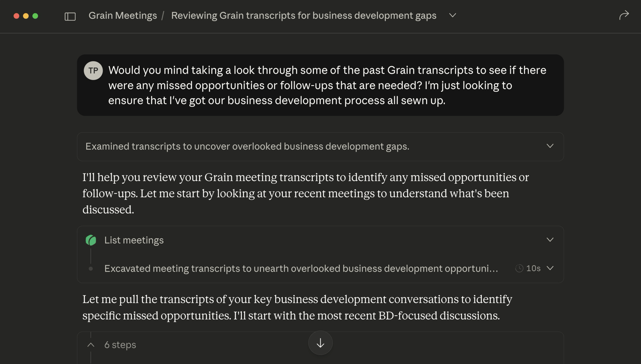The image size is (641, 364).
Task: Open the Grain Meetings project breadcrumb
Action: click(123, 16)
